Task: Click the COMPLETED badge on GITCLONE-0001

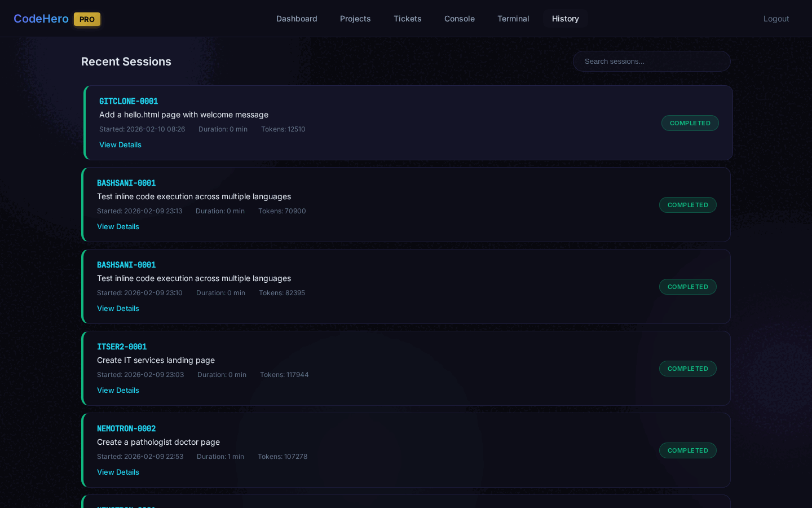Action: click(x=690, y=123)
